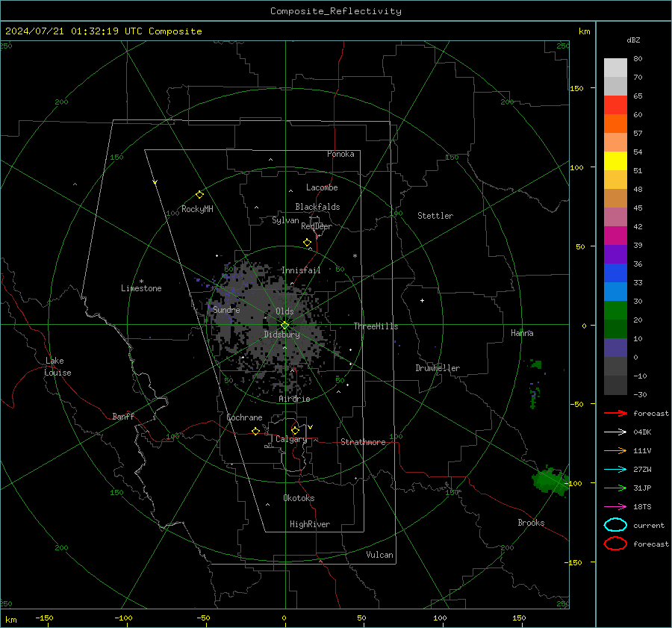Click the RedDeer city label
Image resolution: width=672 pixels, height=628 pixels.
(x=317, y=226)
